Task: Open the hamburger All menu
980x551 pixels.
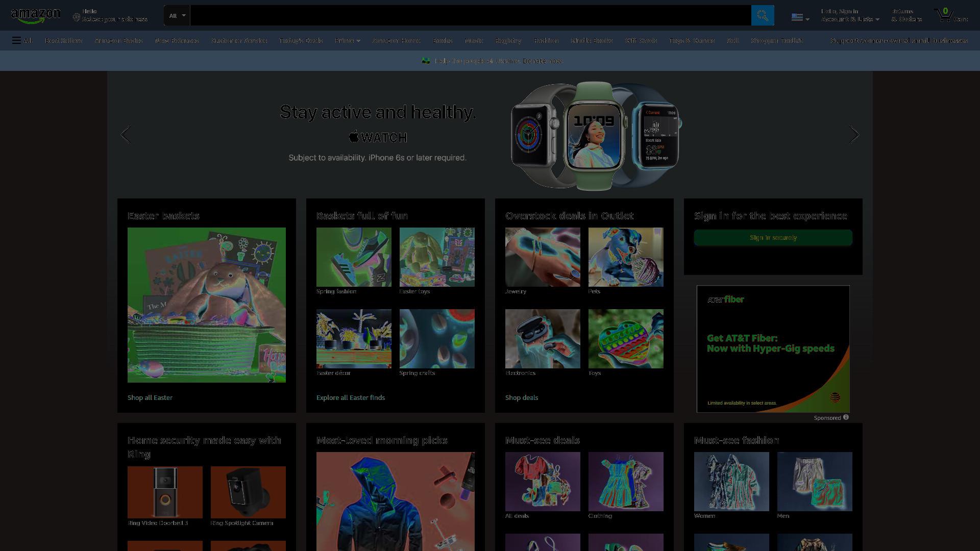Action: [22, 40]
